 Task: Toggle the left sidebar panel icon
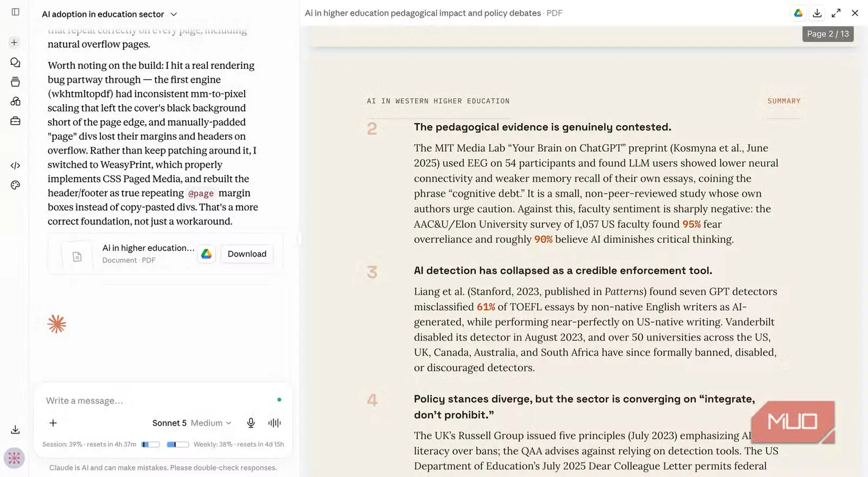[15, 12]
